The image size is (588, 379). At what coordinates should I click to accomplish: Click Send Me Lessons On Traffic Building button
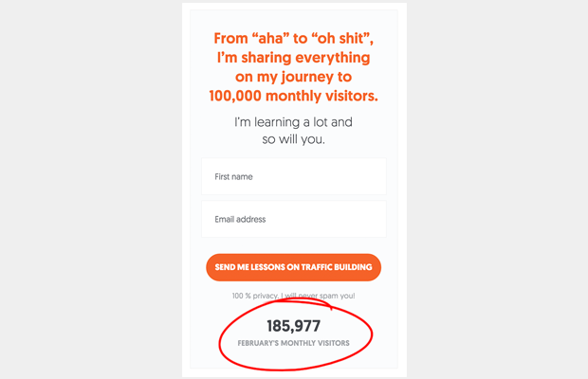point(294,267)
